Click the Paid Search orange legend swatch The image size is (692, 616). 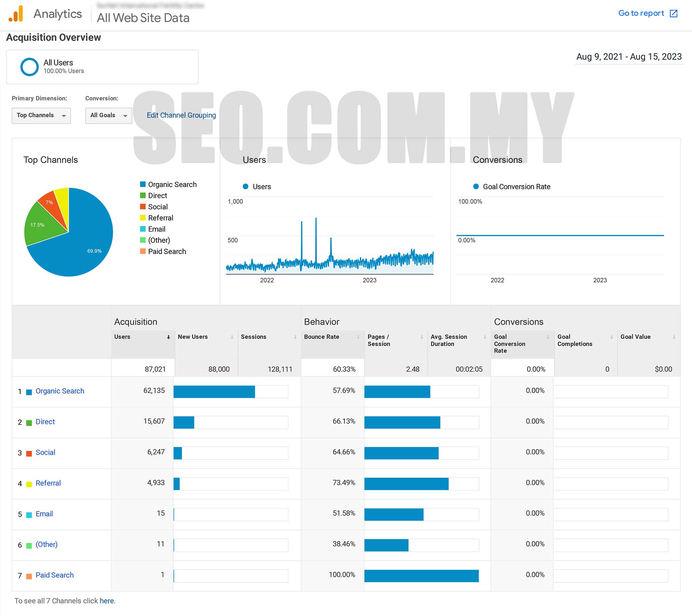(x=143, y=251)
